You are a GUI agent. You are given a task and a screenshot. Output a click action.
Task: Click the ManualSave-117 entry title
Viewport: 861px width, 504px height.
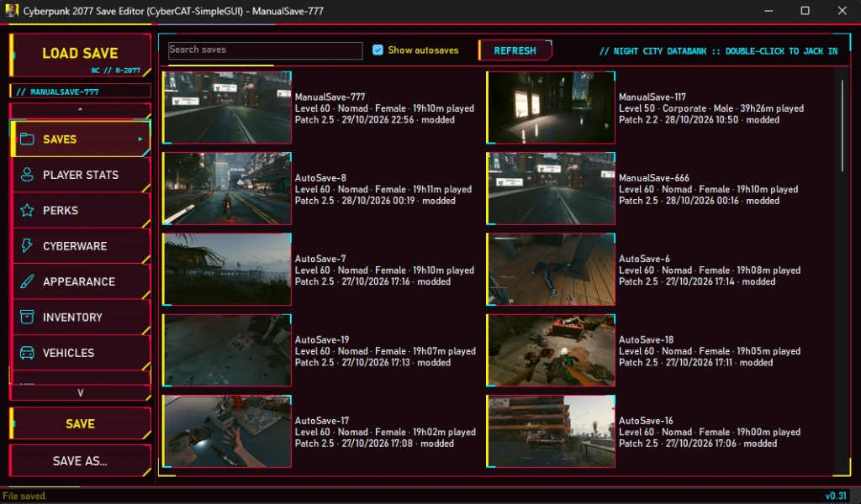point(652,97)
